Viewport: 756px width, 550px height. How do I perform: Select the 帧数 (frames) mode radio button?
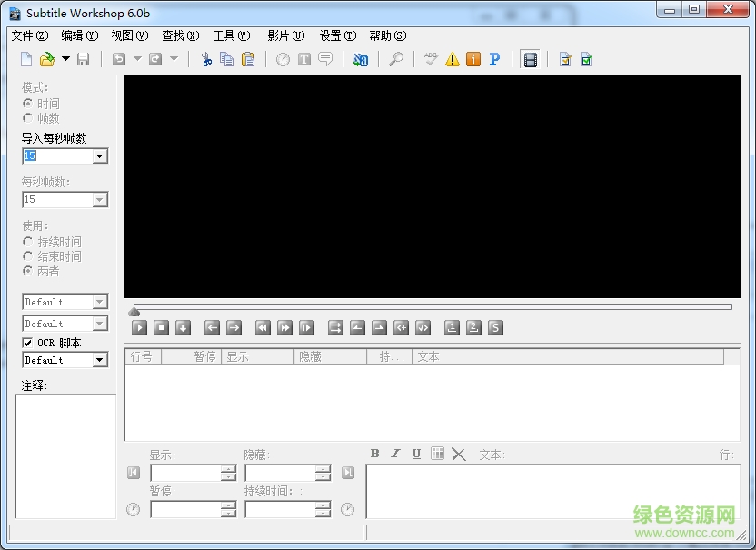(28, 117)
